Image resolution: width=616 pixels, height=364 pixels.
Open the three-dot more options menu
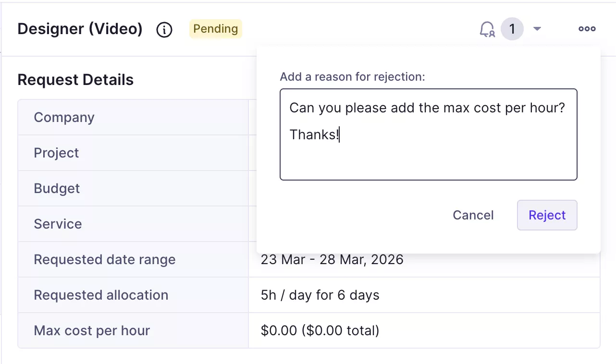[587, 29]
